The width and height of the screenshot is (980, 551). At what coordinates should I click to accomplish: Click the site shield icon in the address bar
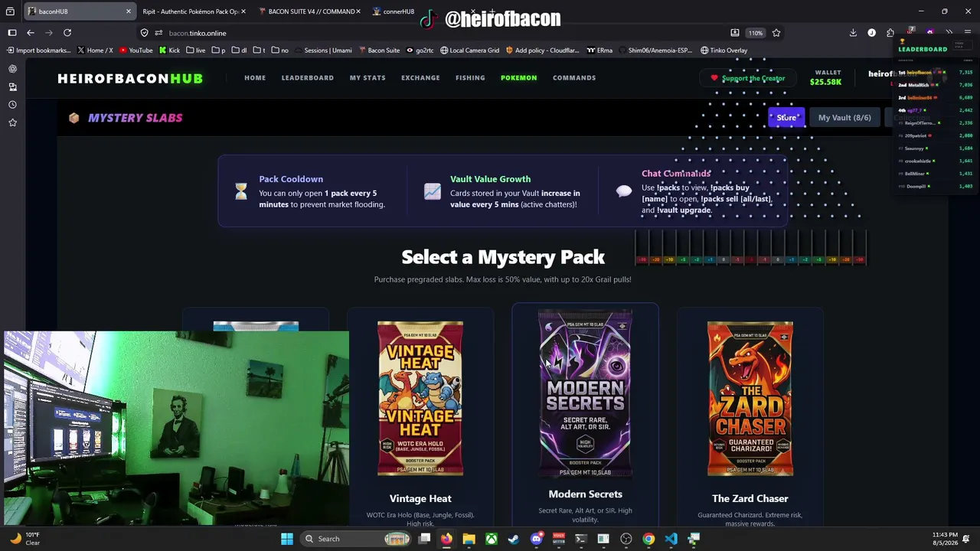pos(144,33)
